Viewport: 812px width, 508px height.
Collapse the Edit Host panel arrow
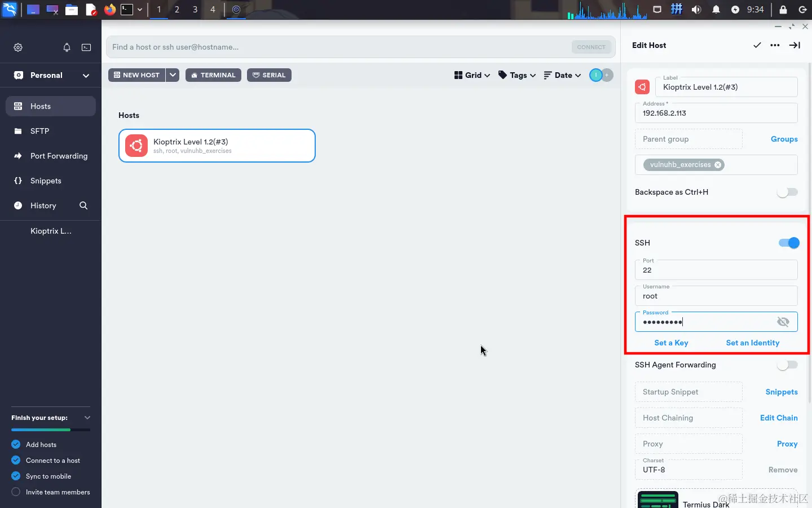point(795,45)
